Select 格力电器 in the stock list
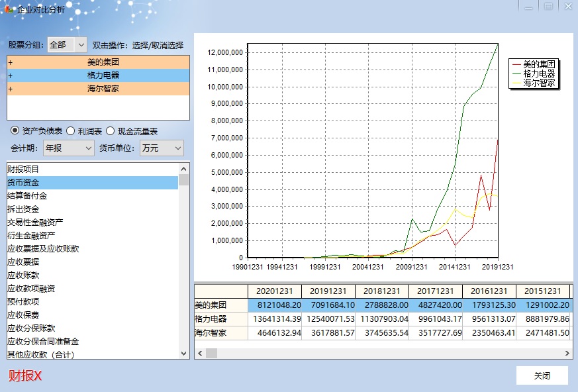 (x=103, y=75)
